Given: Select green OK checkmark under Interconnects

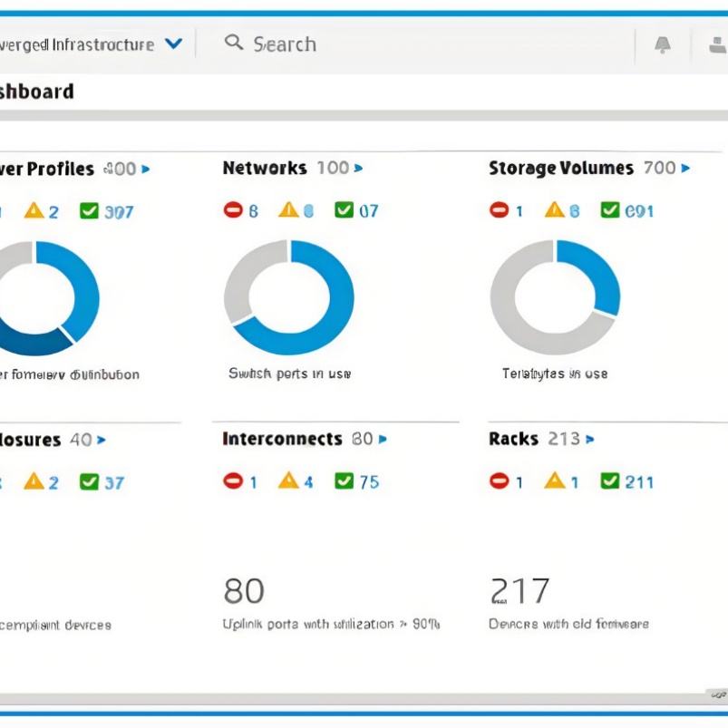Looking at the screenshot, I should pos(345,481).
